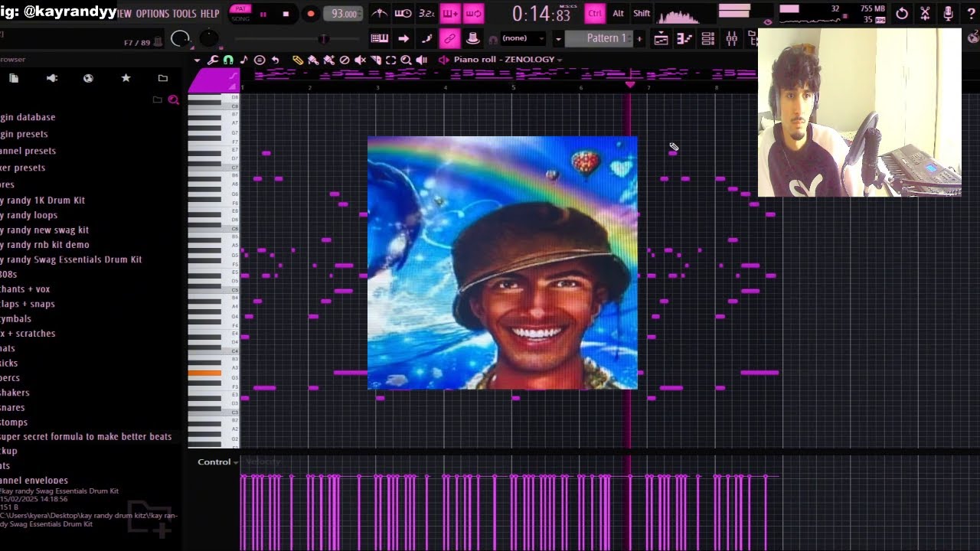Adjust the master pitch knob
The height and width of the screenshot is (551, 980).
[x=208, y=38]
